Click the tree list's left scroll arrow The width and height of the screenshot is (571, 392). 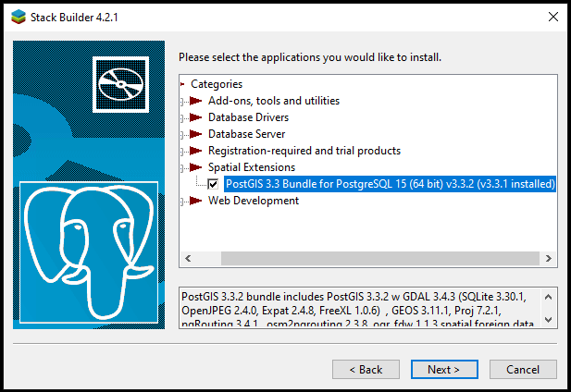[188, 259]
